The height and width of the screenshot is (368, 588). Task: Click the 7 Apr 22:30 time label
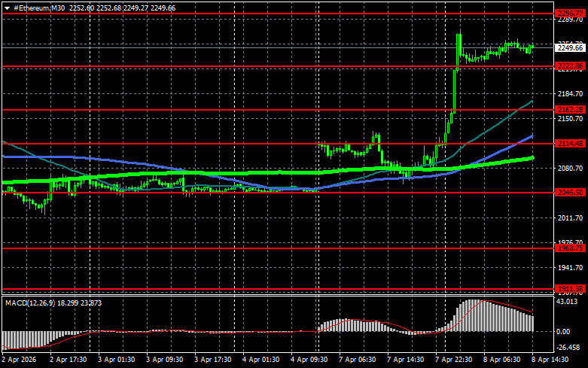[453, 360]
